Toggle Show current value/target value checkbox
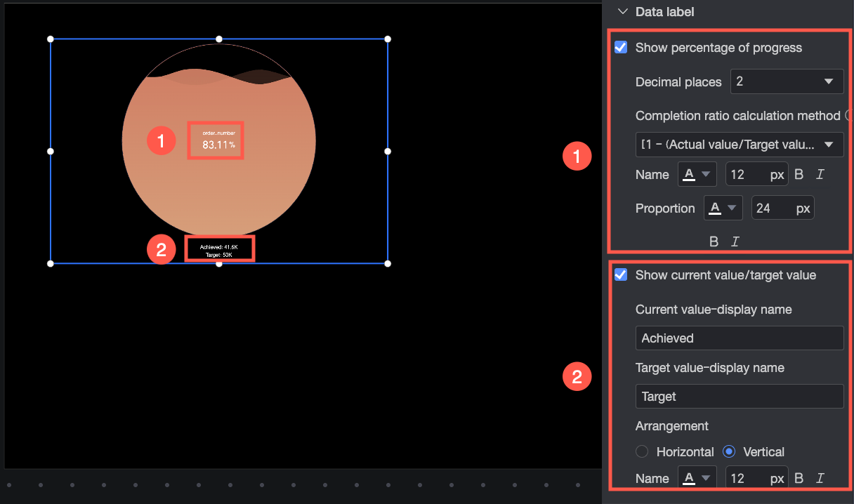 tap(621, 274)
